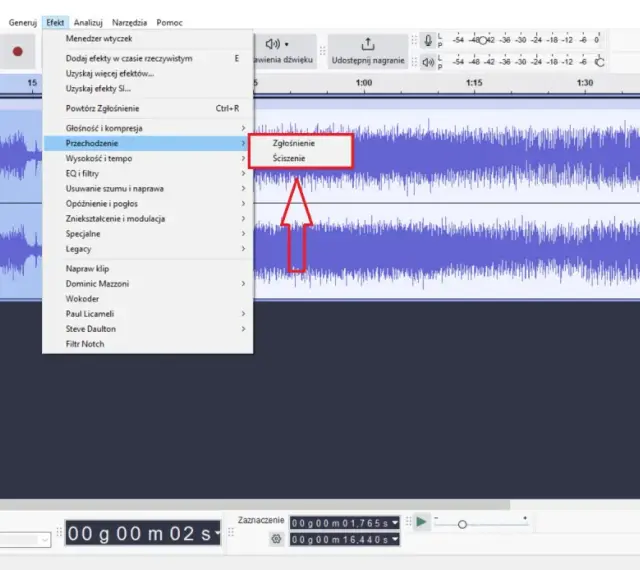Click the 1:15 mark on the timeline ruler
The width and height of the screenshot is (640, 570).
[474, 83]
